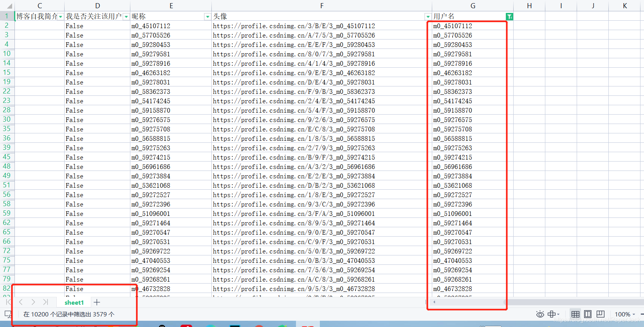The width and height of the screenshot is (644, 327).
Task: Select row 10 header
Action: coord(7,54)
